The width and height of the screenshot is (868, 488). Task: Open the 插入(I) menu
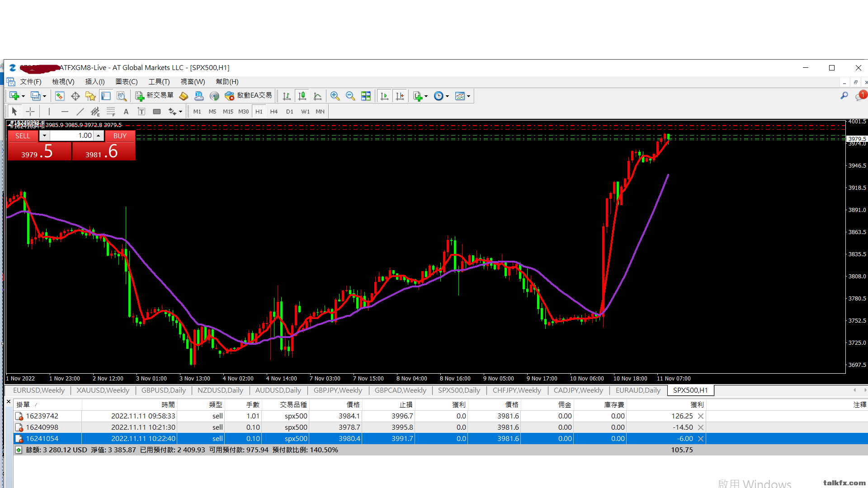point(95,82)
